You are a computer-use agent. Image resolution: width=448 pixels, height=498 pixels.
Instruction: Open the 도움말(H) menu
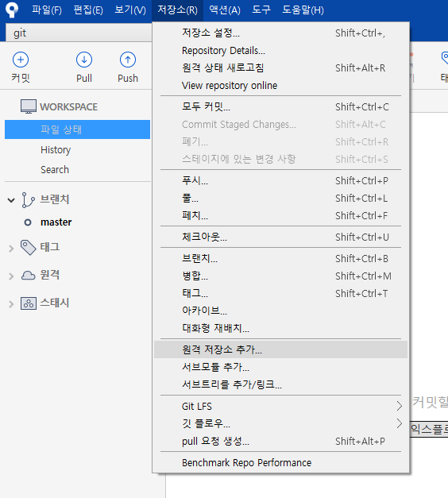tap(303, 10)
